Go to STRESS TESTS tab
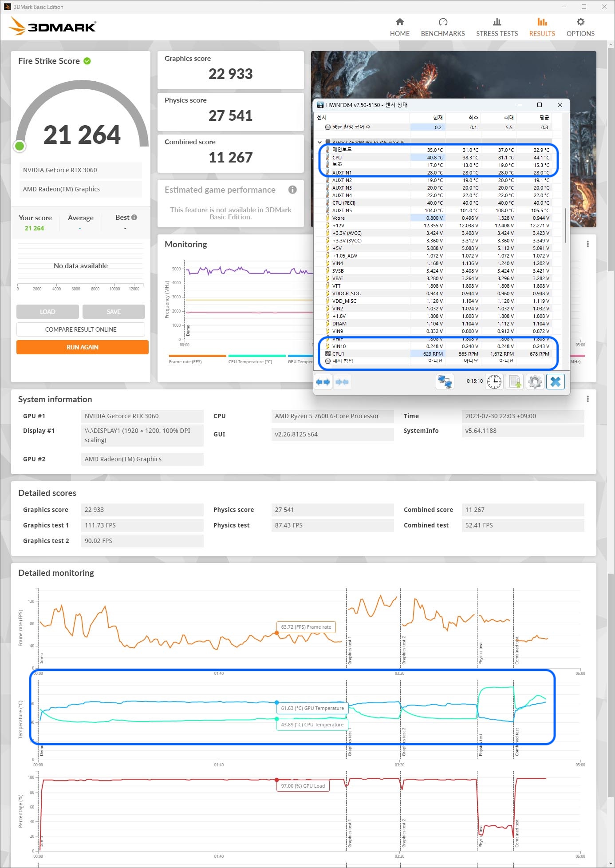This screenshot has height=868, width=615. click(497, 27)
